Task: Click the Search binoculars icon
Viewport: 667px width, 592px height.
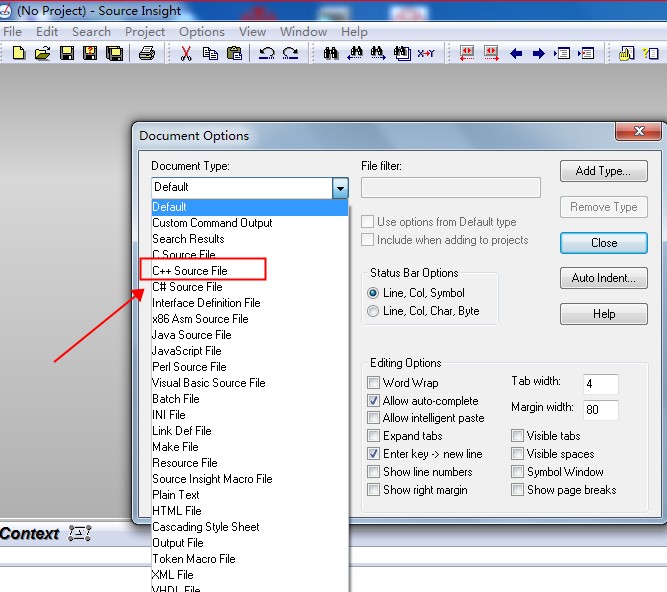Action: click(x=331, y=54)
